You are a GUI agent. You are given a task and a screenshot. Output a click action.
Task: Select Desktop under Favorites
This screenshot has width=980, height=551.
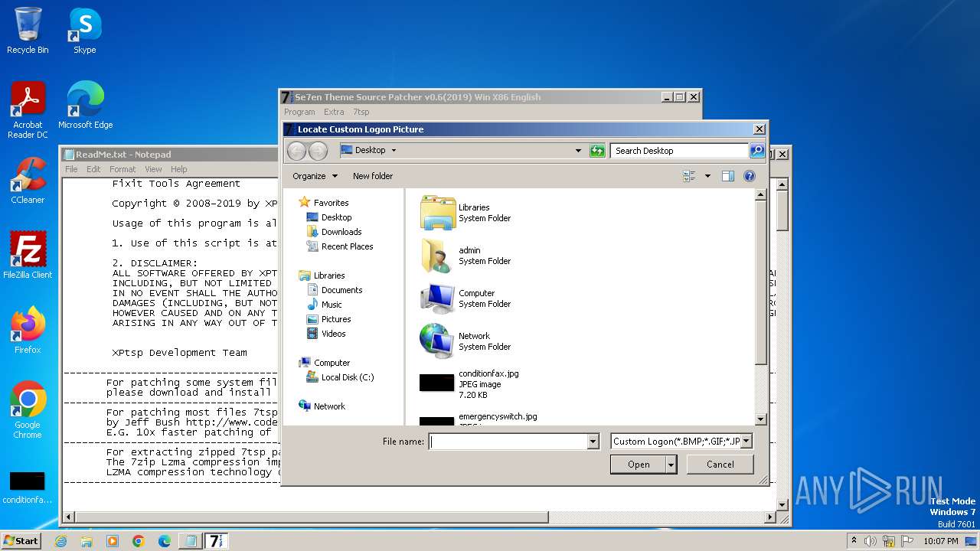click(x=336, y=217)
